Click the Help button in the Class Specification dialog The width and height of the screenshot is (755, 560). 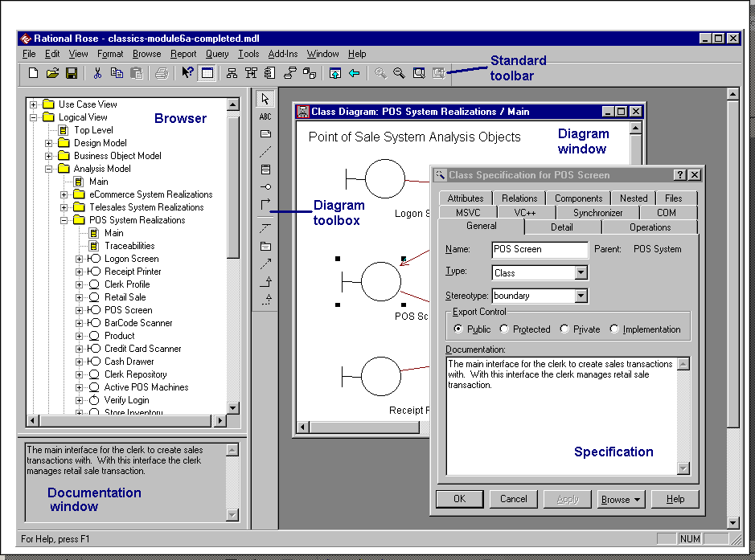point(675,499)
